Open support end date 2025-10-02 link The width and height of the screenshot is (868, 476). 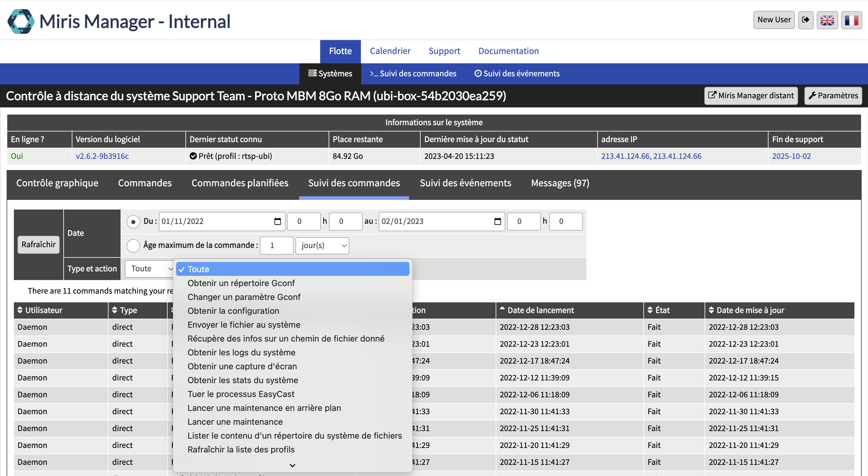pos(791,156)
